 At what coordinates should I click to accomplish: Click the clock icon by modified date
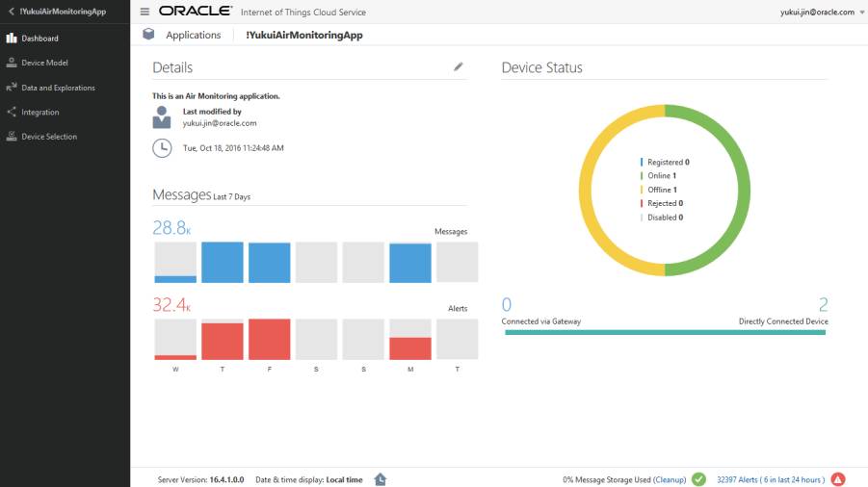(x=162, y=148)
